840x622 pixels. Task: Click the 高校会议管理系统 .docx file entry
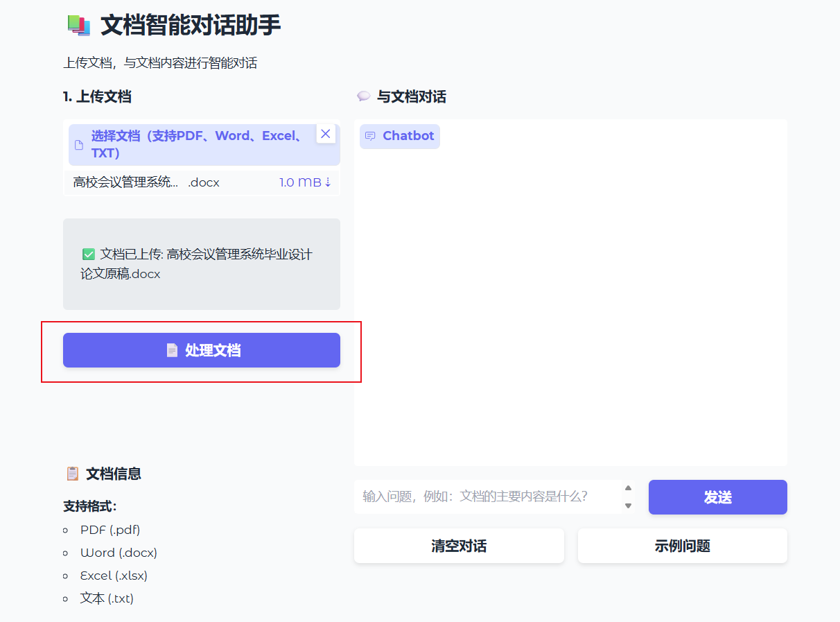(x=173, y=182)
